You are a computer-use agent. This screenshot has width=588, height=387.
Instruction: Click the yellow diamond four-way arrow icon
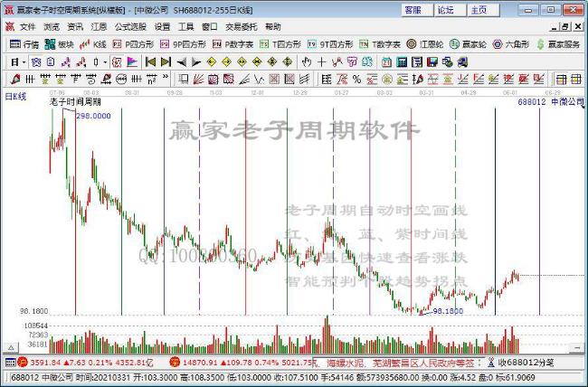(x=288, y=61)
